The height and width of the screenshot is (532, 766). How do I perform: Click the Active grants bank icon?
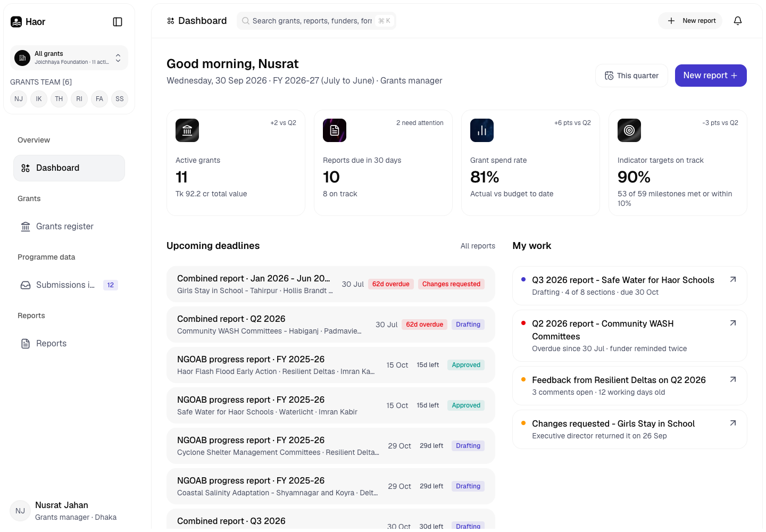[x=187, y=130]
